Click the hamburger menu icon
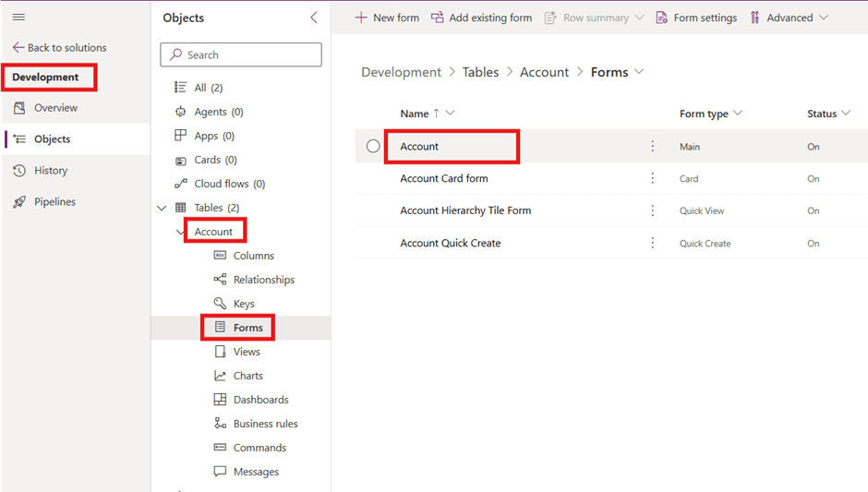Image resolution: width=868 pixels, height=492 pixels. (18, 18)
